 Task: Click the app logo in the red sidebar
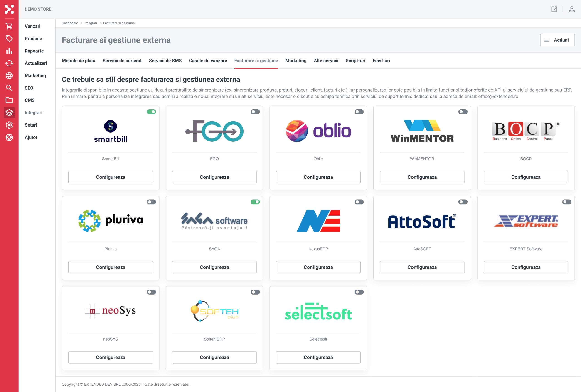click(x=9, y=9)
